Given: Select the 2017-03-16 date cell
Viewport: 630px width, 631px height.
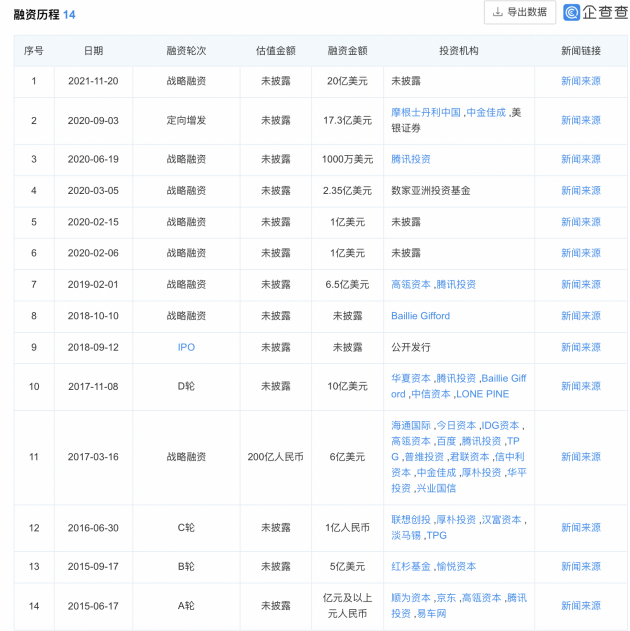Looking at the screenshot, I should point(93,457).
